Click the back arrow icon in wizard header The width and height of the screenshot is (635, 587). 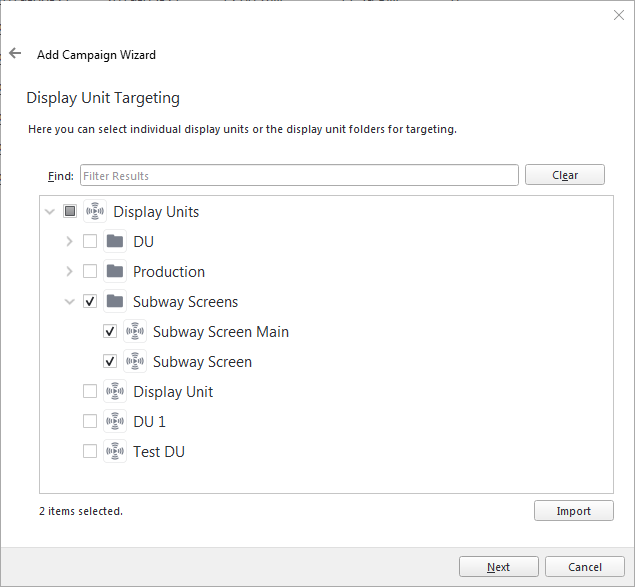pyautogui.click(x=15, y=53)
